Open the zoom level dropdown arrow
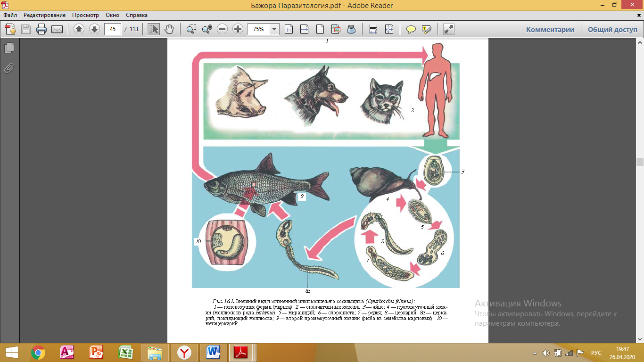 [x=274, y=29]
